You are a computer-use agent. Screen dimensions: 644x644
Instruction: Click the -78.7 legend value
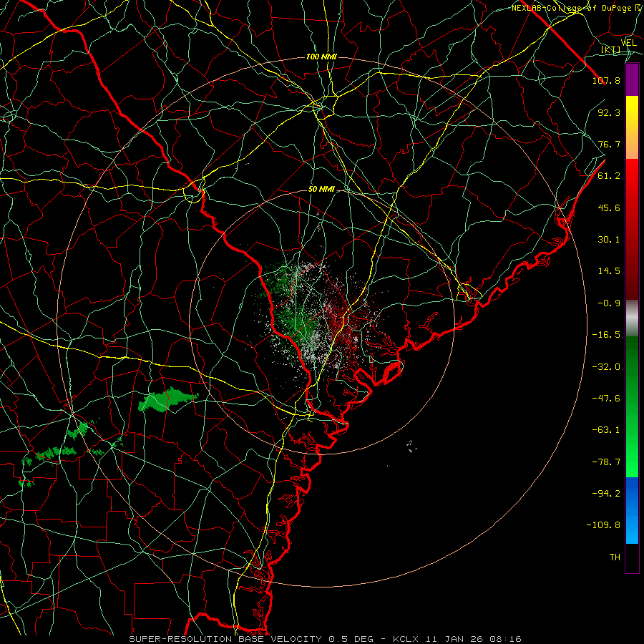[x=606, y=462]
